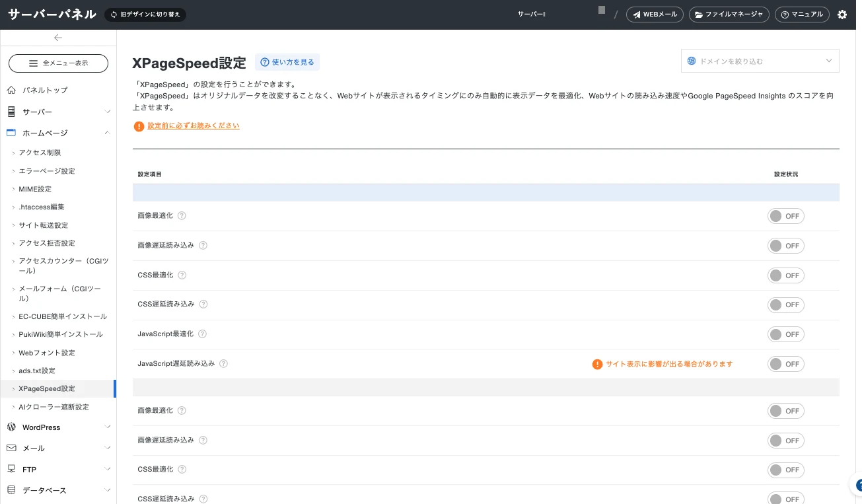
Task: Expand the サーバー sidebar section
Action: pyautogui.click(x=58, y=112)
